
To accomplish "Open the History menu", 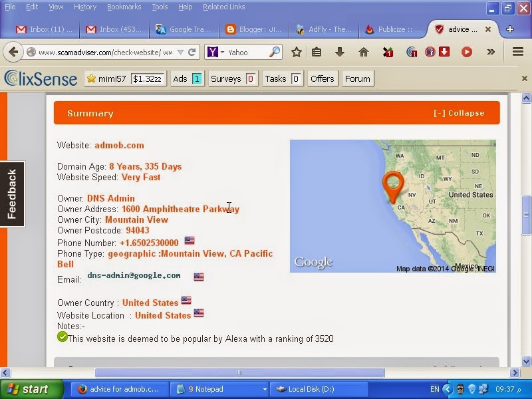I will tap(85, 7).
